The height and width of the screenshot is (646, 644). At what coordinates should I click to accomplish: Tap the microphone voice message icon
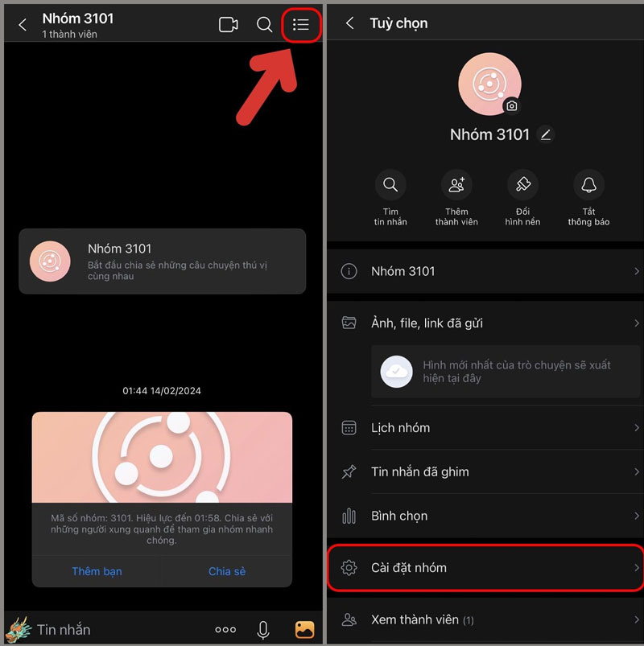263,630
